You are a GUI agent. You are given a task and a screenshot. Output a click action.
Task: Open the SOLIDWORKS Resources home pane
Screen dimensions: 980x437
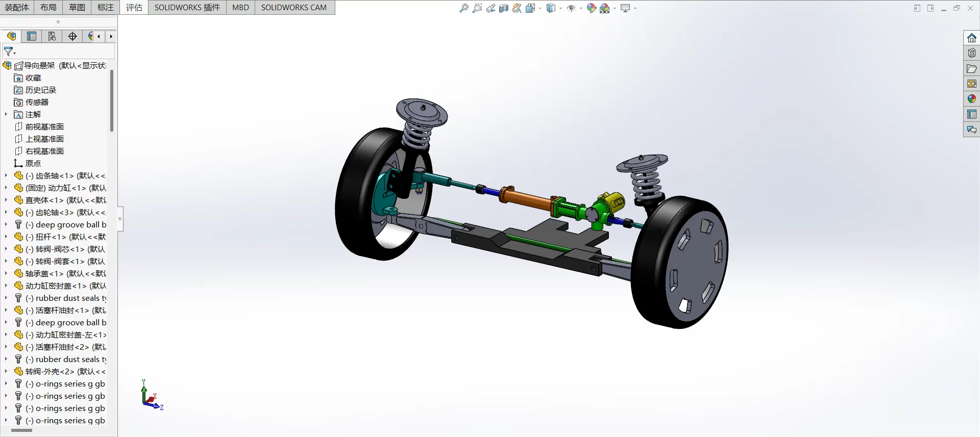[971, 38]
